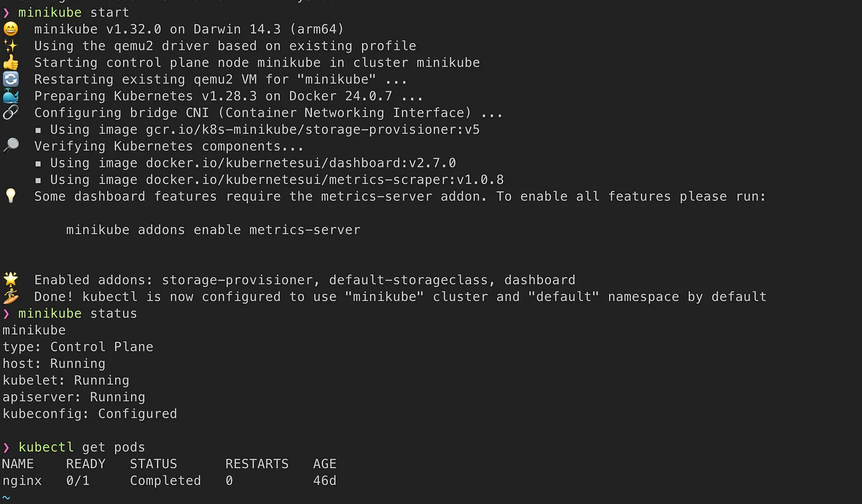Click the metrics-scraper:v1.0.8 image path
Screen dimensions: 862x504
pyautogui.click(x=324, y=180)
